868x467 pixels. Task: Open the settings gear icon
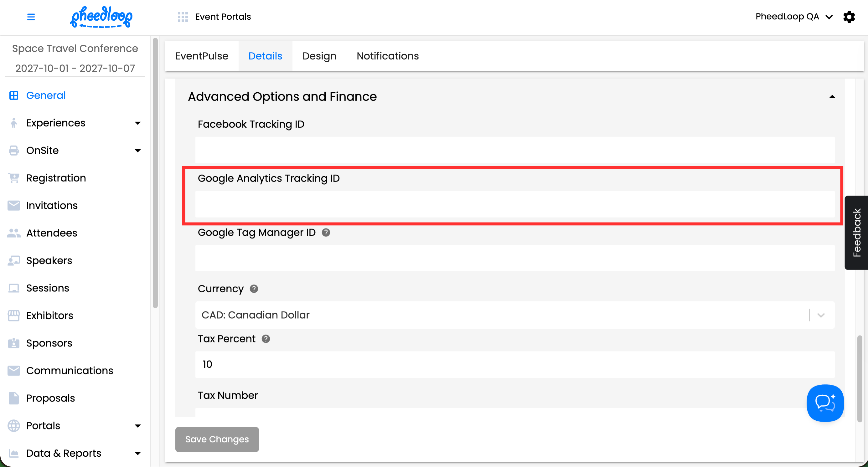[x=849, y=17]
